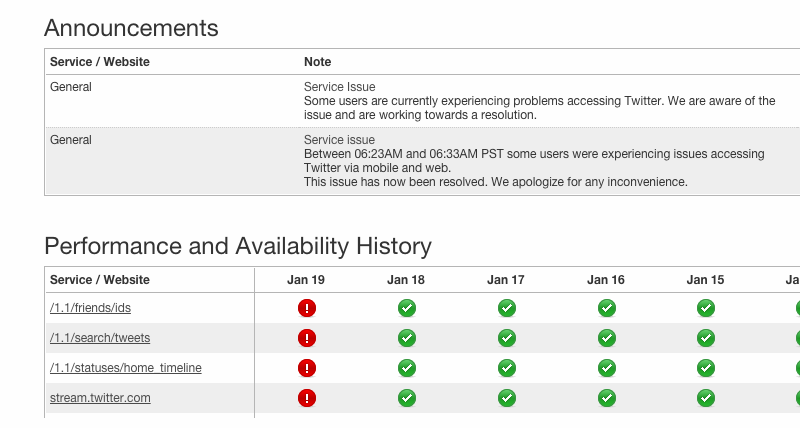Click green check for stream.twitter.com Jan 18
The height and width of the screenshot is (428, 800).
[407, 398]
